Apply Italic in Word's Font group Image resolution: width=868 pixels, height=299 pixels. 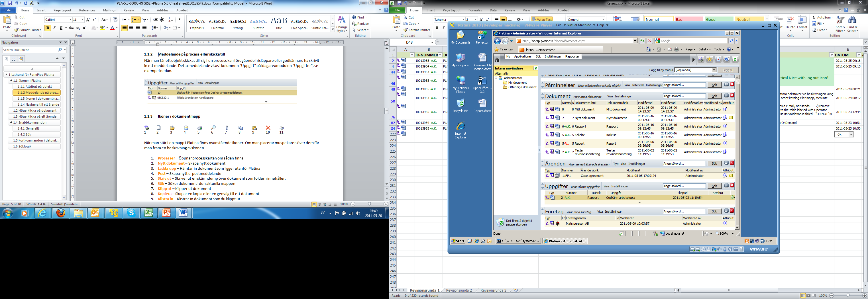54,28
